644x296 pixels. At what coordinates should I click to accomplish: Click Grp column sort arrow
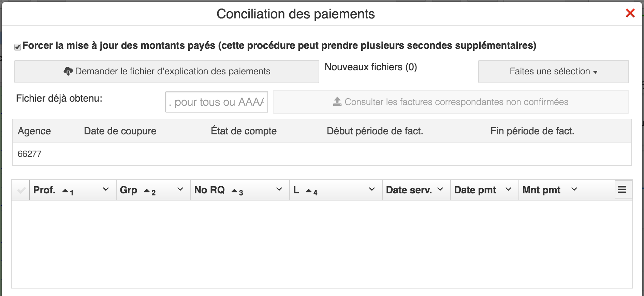[147, 191]
